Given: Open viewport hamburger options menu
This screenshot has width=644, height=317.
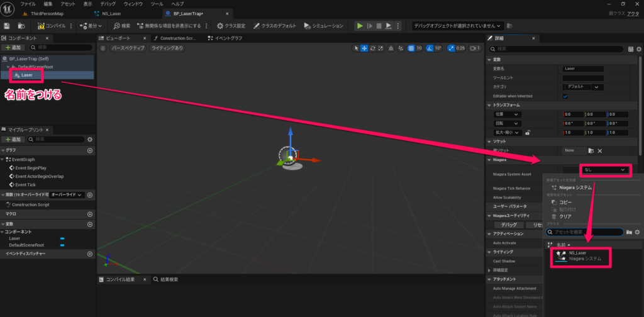Looking at the screenshot, I should coord(103,48).
